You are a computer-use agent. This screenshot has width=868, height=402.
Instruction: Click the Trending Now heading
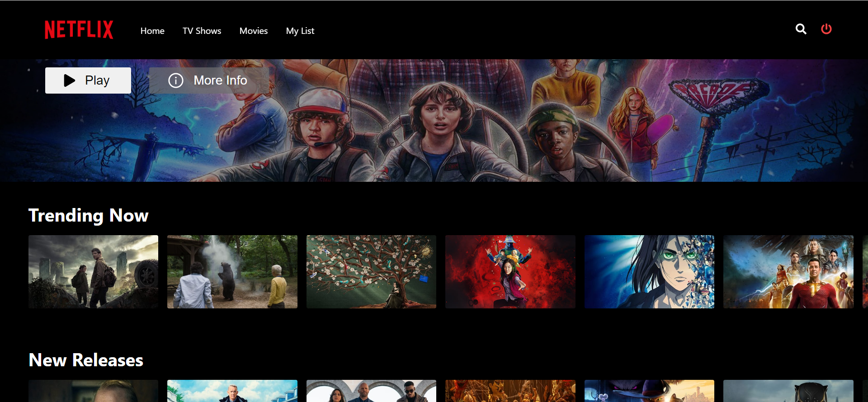89,216
